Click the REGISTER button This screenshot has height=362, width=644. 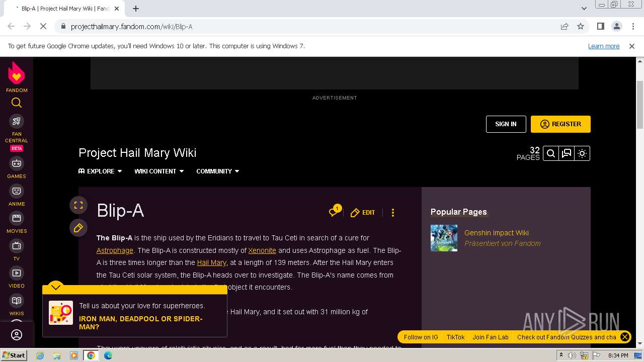560,124
